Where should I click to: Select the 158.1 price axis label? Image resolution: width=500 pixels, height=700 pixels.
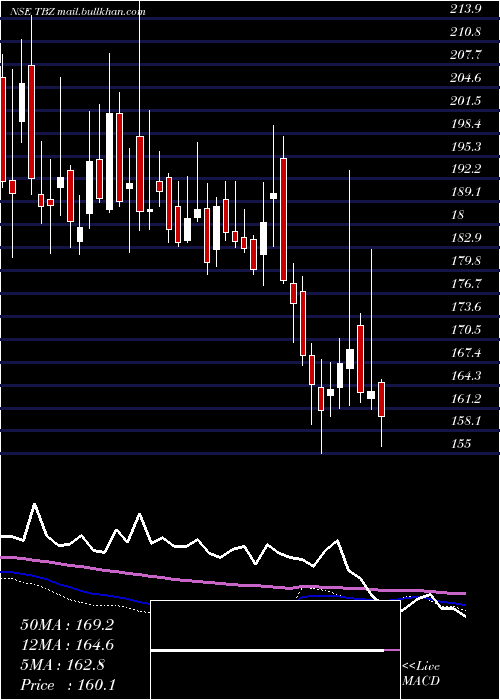point(466,421)
